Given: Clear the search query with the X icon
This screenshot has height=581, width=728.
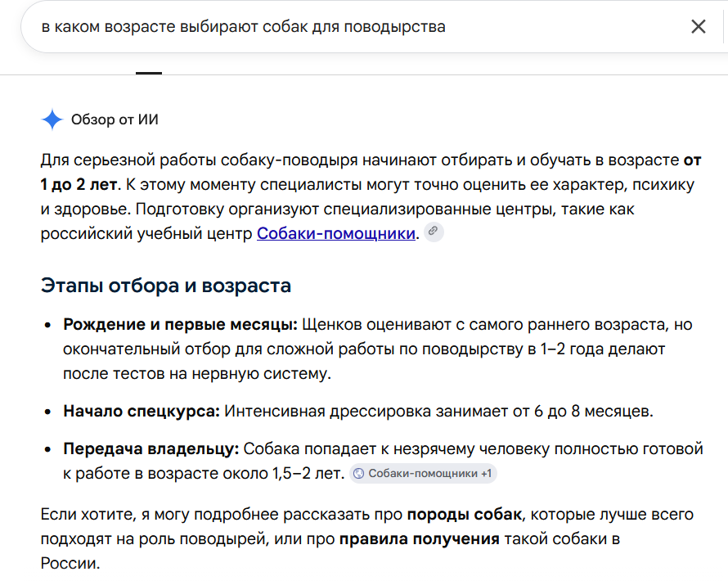Looking at the screenshot, I should (699, 26).
